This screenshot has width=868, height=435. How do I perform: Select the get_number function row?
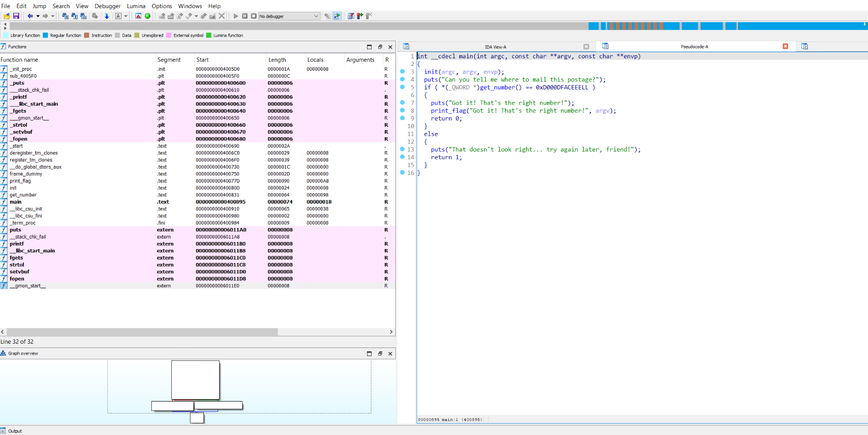click(x=197, y=195)
